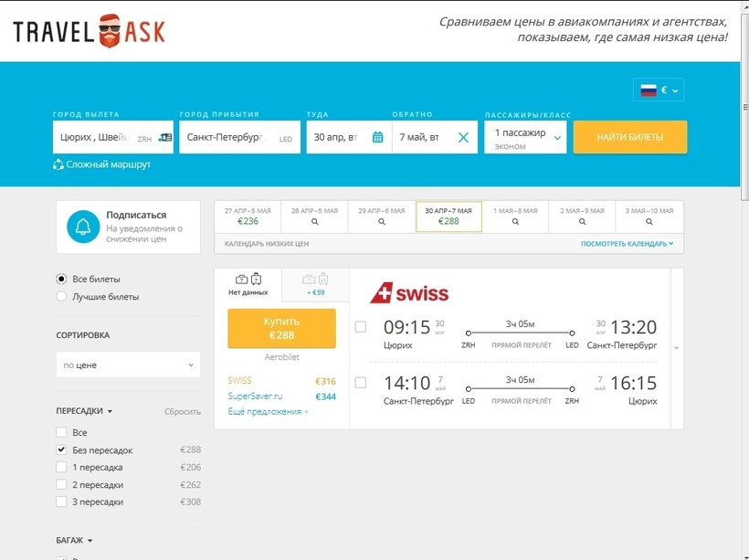
Task: Click the Найти билеты button
Action: (629, 138)
